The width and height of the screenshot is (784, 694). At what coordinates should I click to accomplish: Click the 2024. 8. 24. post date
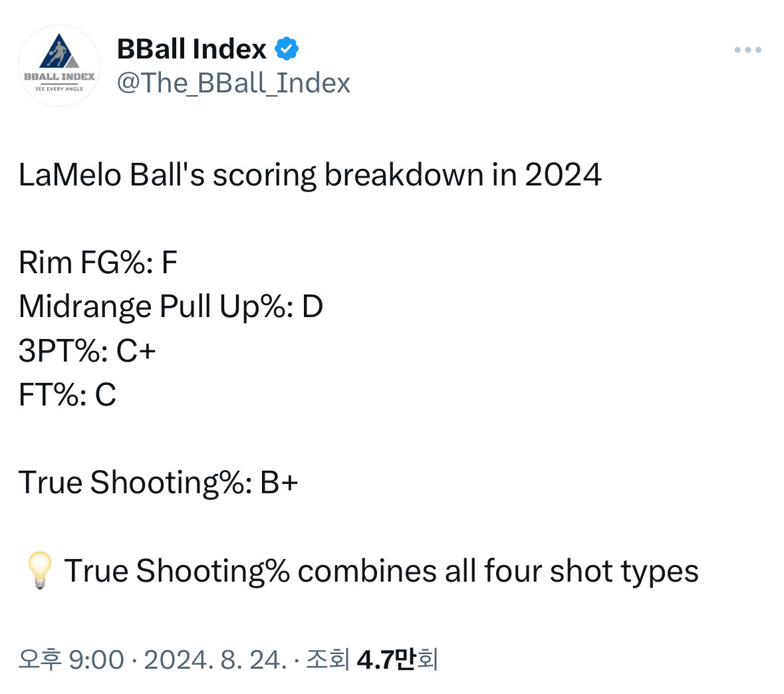[215, 660]
